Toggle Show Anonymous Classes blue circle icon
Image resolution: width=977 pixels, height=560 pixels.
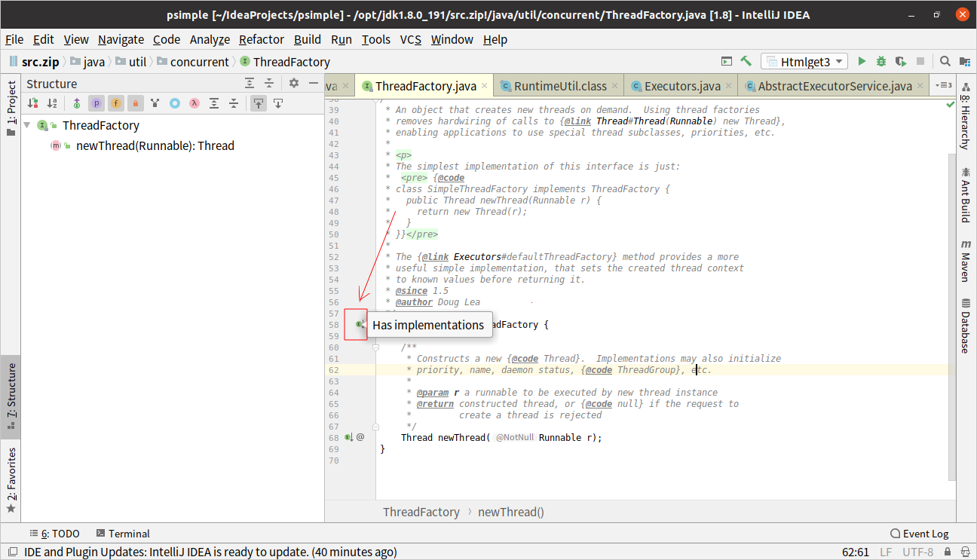click(x=175, y=103)
